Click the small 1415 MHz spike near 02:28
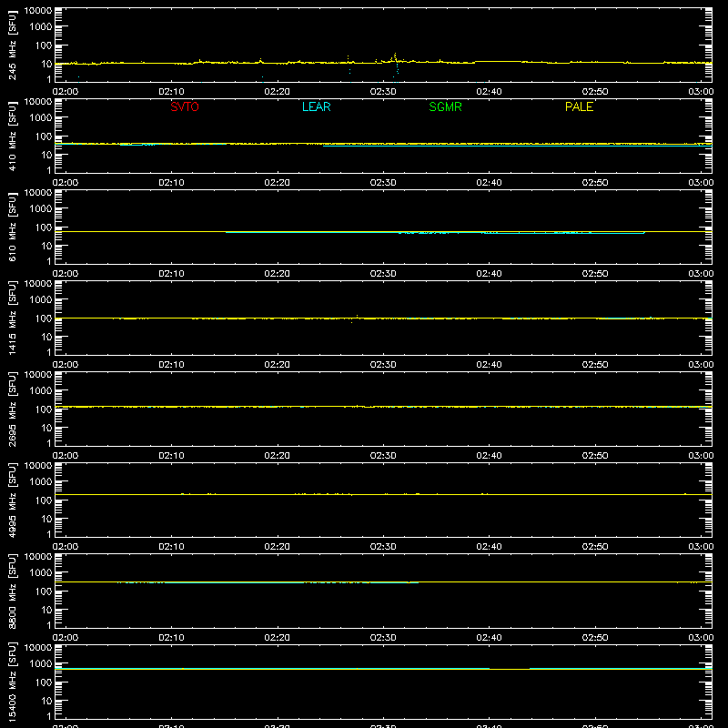 357,317
